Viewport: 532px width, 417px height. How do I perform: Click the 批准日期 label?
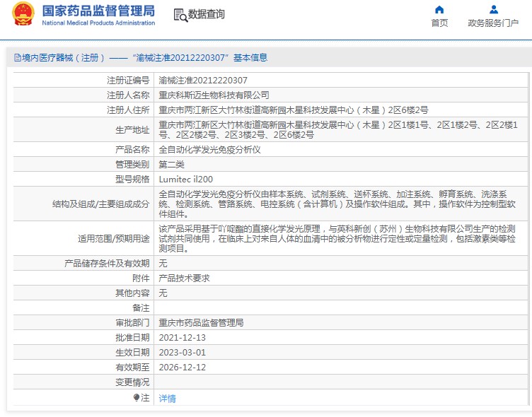tap(132, 338)
